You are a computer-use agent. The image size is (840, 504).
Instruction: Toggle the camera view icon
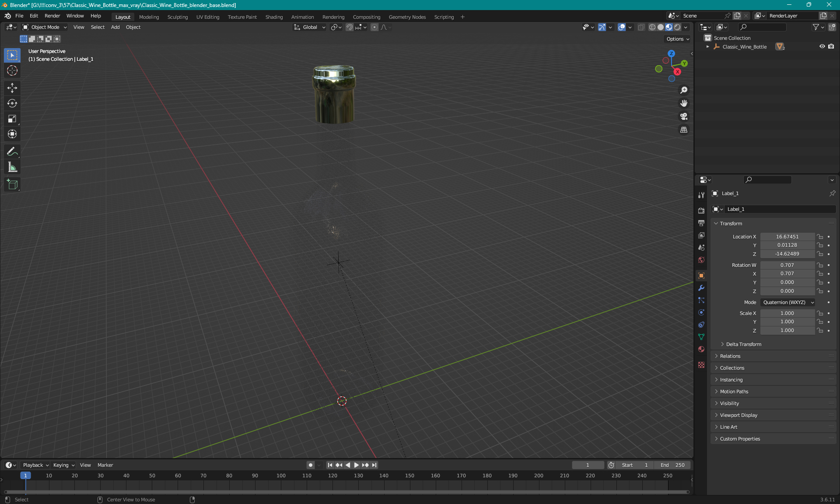684,116
